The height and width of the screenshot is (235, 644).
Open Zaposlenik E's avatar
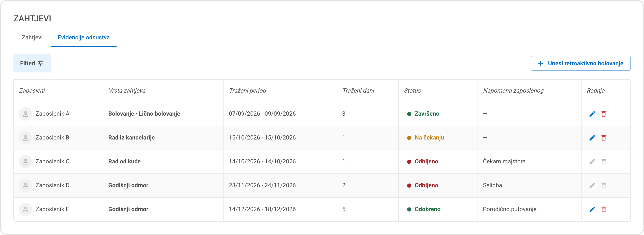tap(26, 209)
